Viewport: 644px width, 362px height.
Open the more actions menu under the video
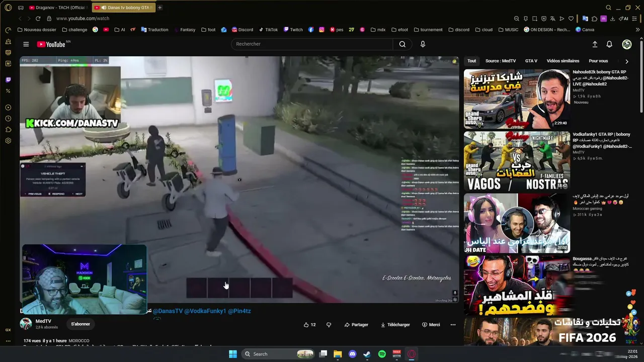coord(453,325)
